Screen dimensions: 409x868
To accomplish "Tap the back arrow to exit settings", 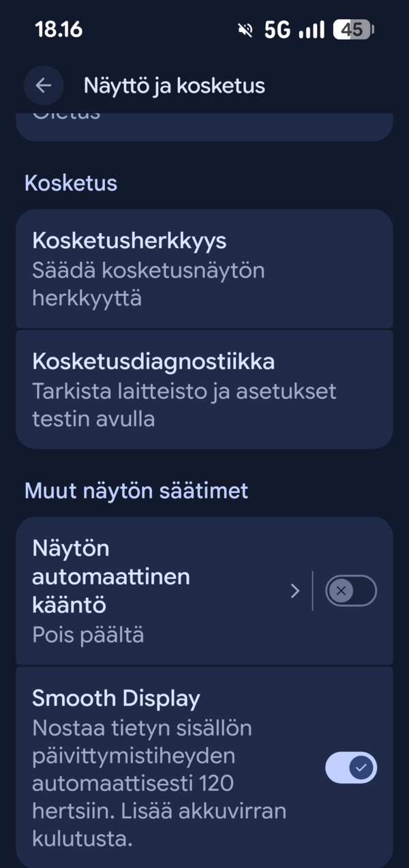I will pos(44,85).
